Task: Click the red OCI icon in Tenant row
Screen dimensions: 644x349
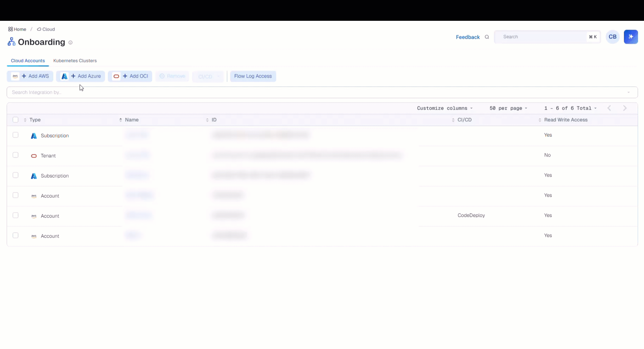Action: pos(34,156)
